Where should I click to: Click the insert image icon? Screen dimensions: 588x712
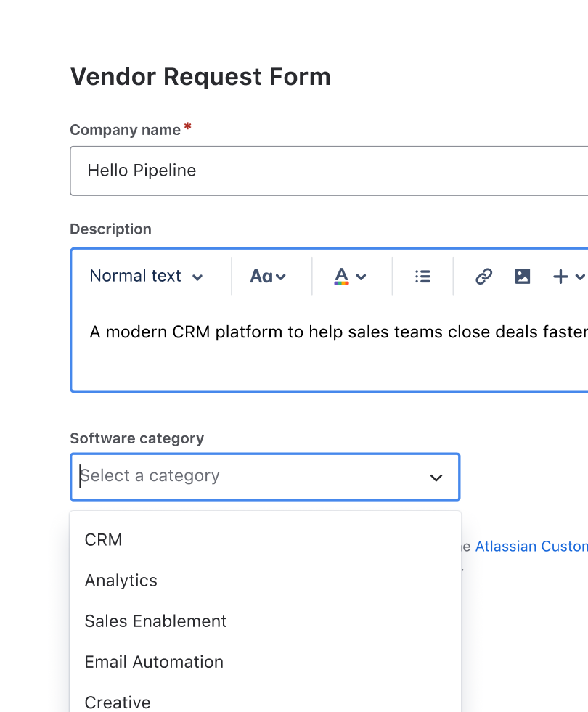[x=523, y=277]
